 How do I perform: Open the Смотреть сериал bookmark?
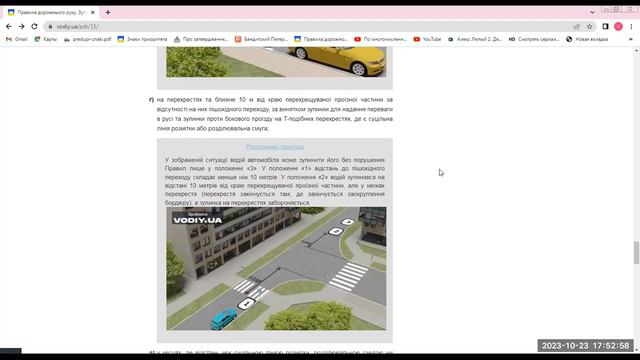click(534, 39)
